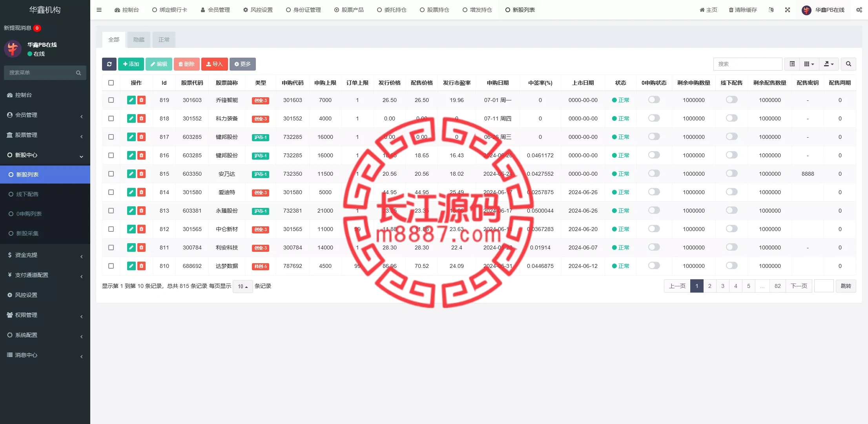Switch to the 全部 filter tab
Image resolution: width=868 pixels, height=424 pixels.
pos(114,40)
